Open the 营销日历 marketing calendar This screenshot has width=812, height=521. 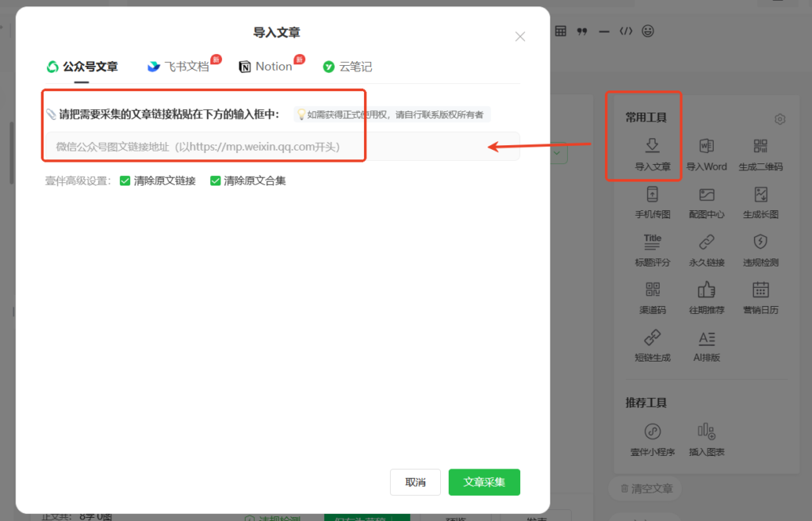pos(760,298)
